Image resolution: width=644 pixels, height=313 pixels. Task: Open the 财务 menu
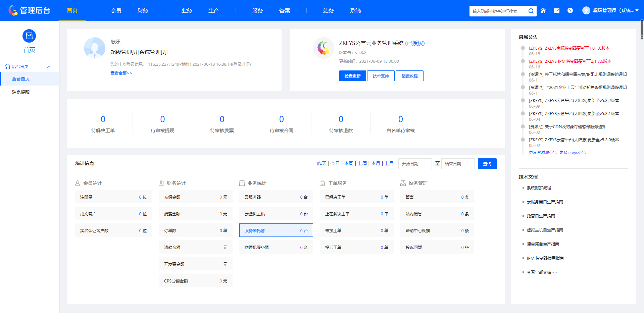coord(143,11)
